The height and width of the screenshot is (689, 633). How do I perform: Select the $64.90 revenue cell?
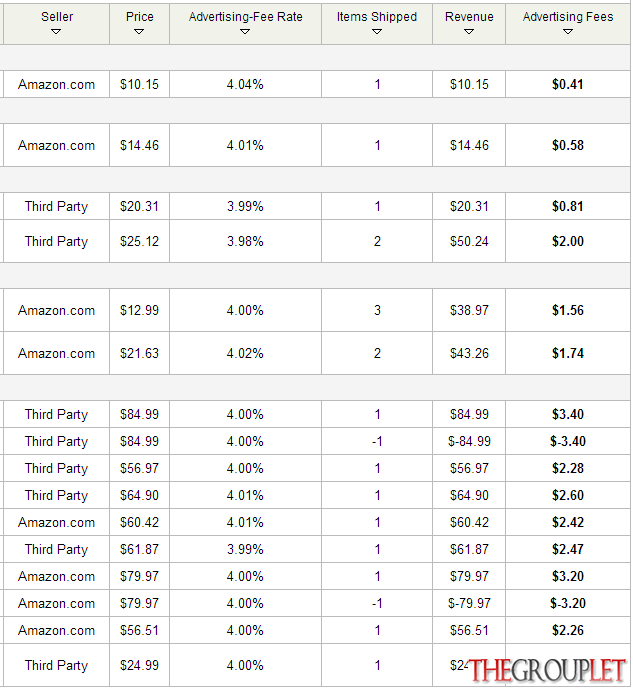tap(469, 495)
